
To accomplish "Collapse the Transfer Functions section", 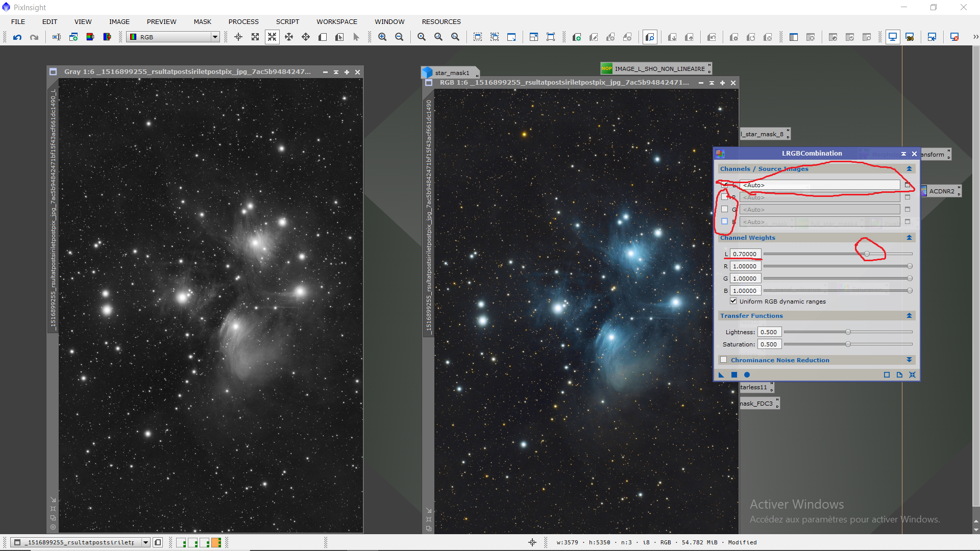I will [909, 316].
